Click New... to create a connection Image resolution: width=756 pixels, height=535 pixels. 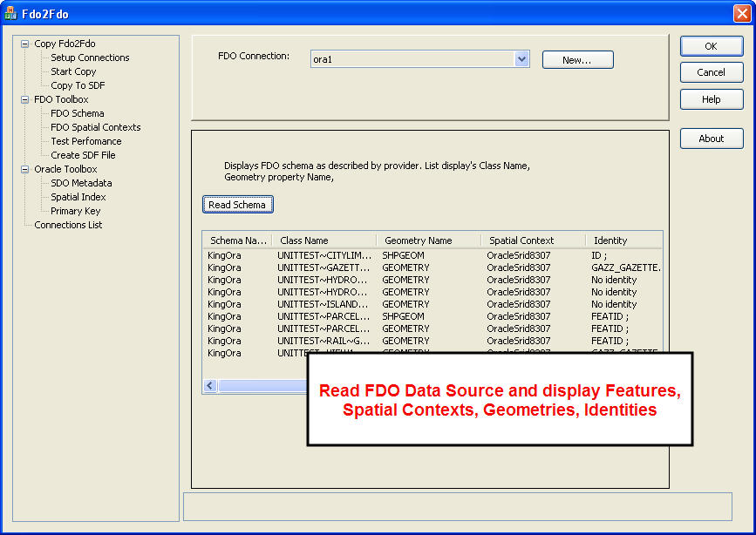(577, 60)
